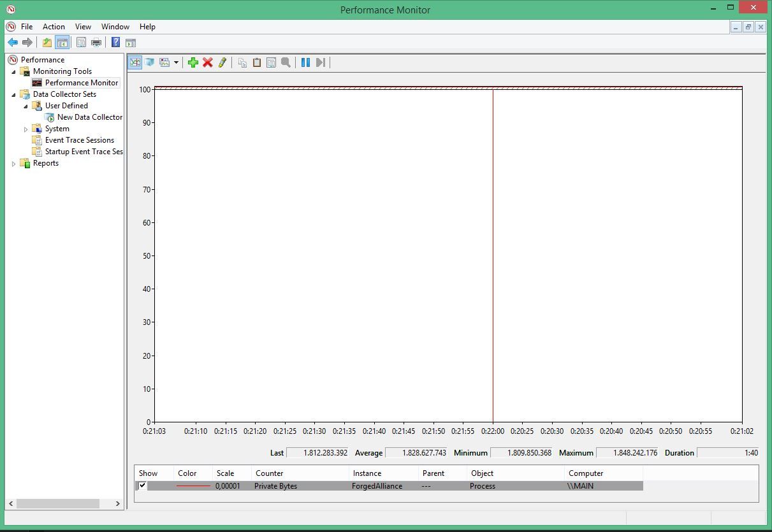The image size is (772, 532).
Task: Click the Paste Counter List clipboard icon
Action: tap(257, 62)
